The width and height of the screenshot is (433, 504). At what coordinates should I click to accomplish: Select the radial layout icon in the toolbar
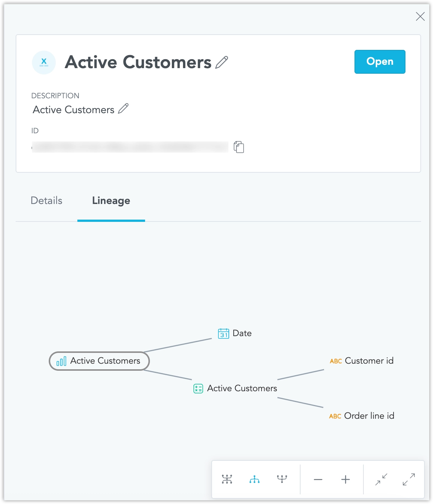tap(227, 479)
